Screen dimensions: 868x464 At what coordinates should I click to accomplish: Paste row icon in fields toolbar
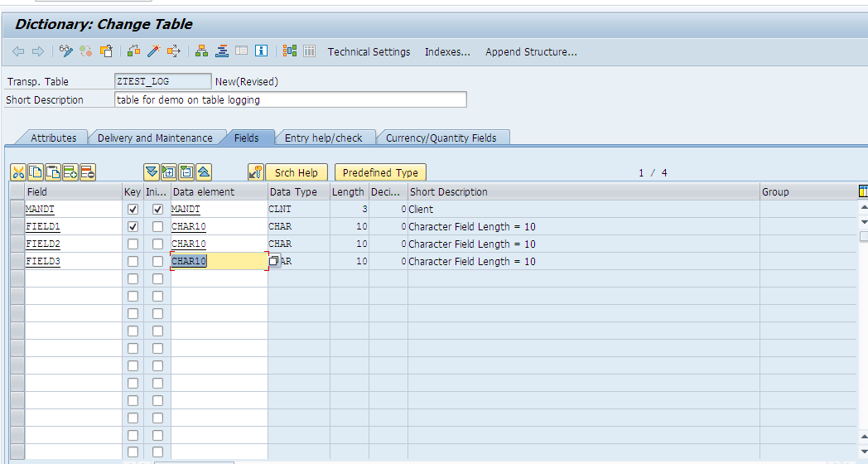[x=52, y=172]
